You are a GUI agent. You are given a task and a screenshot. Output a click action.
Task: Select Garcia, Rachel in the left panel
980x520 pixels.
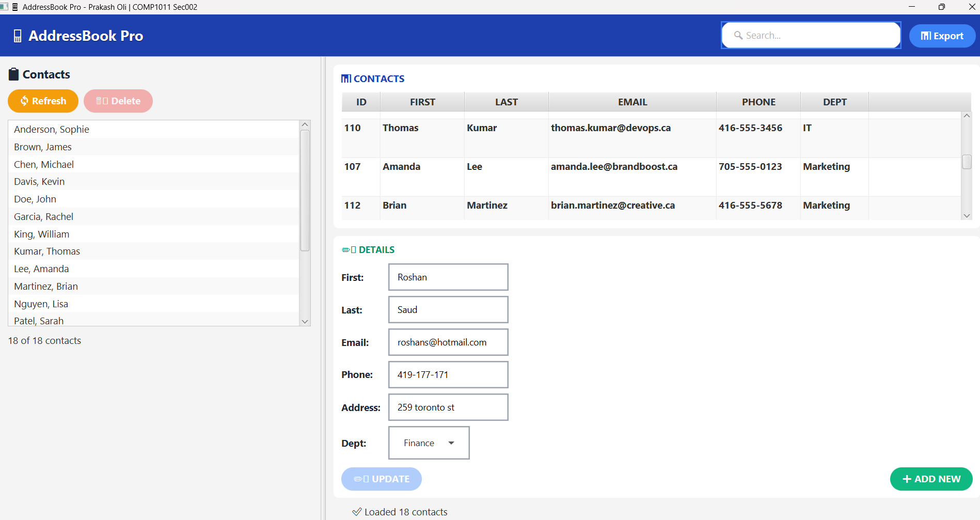[x=43, y=216]
